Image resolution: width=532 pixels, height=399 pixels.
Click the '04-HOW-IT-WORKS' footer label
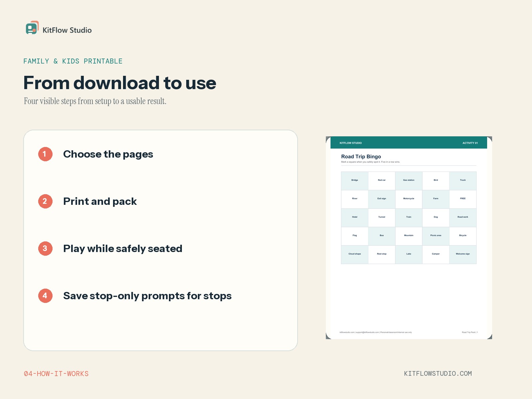click(x=56, y=374)
